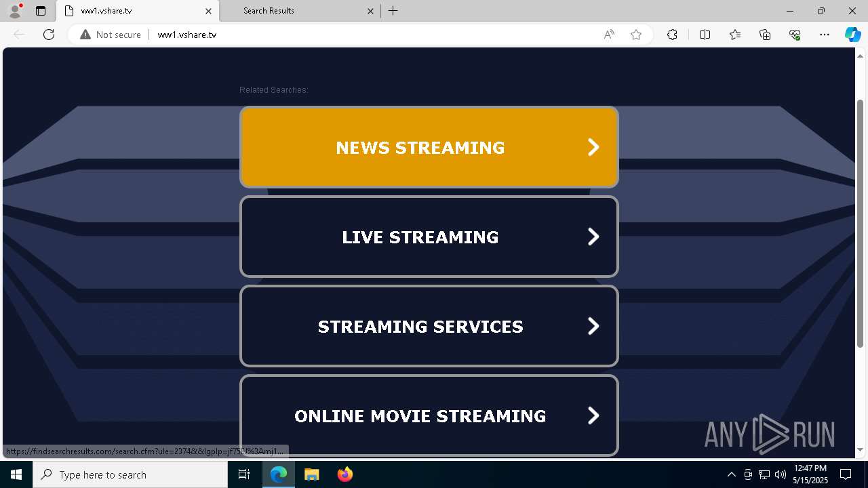Open Microsoft Edge from the taskbar
Viewport: 868px width, 488px height.
pyautogui.click(x=279, y=474)
